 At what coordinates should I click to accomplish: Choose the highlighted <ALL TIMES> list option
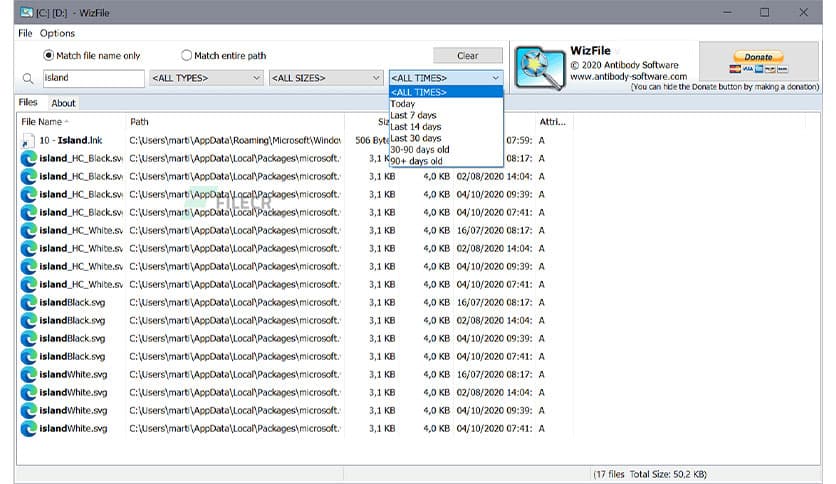click(446, 92)
